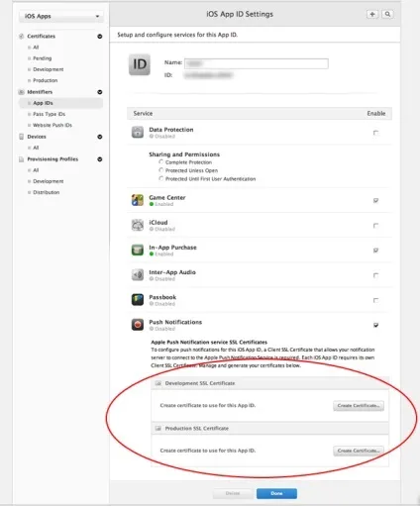Create the Development SSL certificate
Viewport: 420px width, 506px height.
click(x=359, y=406)
